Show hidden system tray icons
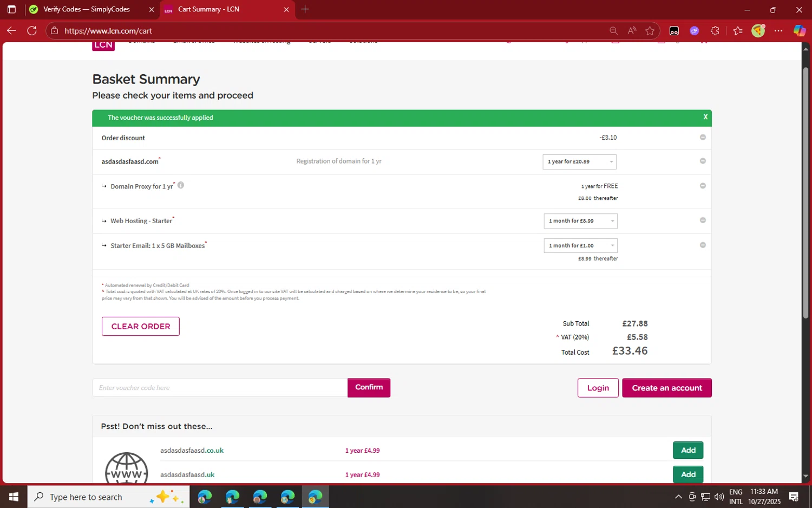The height and width of the screenshot is (508, 812). click(678, 497)
